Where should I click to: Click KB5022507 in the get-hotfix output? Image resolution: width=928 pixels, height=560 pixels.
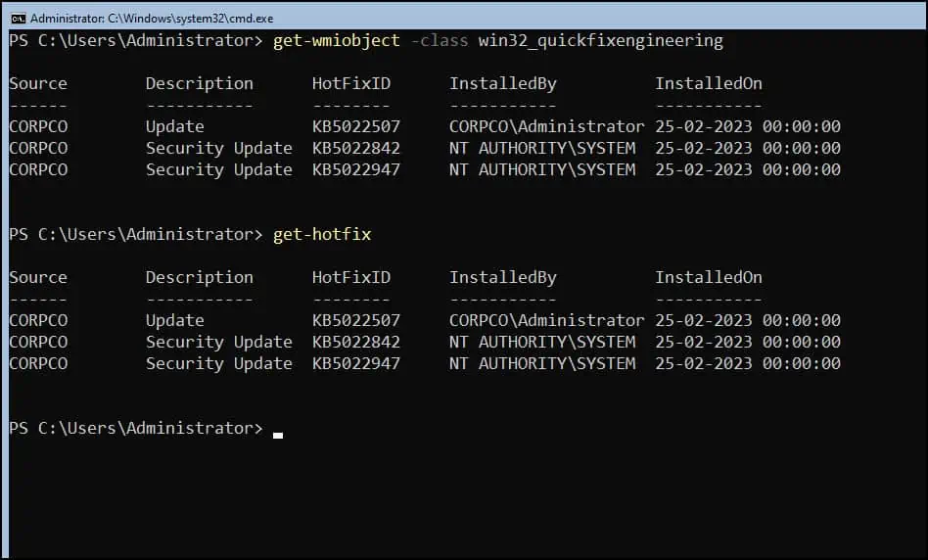(356, 321)
